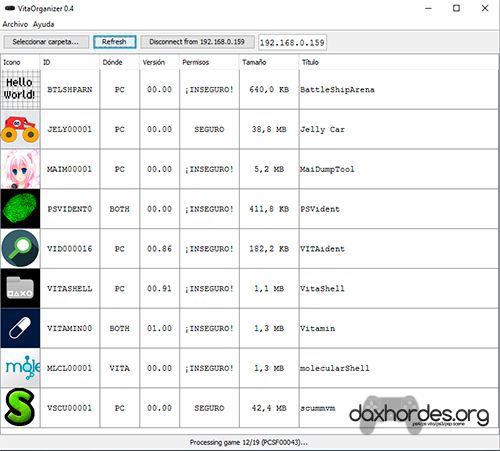Click the Seleccionar carpeta button
The width and height of the screenshot is (500, 451).
[46, 42]
